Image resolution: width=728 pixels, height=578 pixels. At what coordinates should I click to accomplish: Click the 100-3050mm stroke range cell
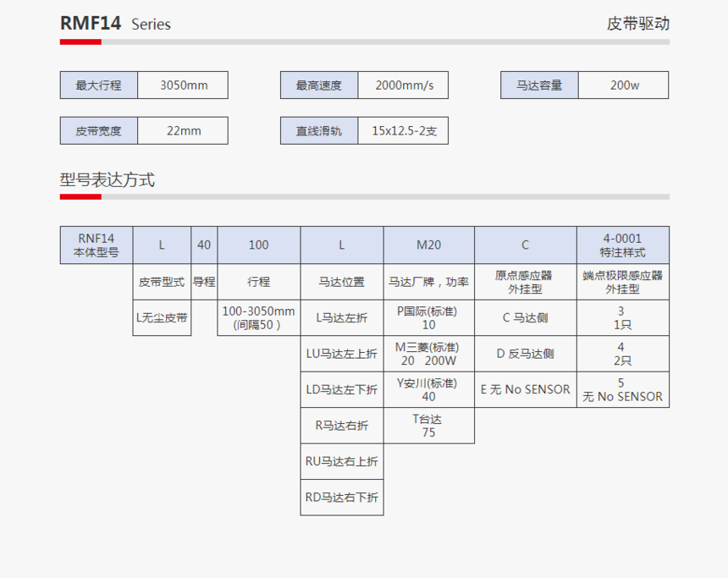pos(258,318)
